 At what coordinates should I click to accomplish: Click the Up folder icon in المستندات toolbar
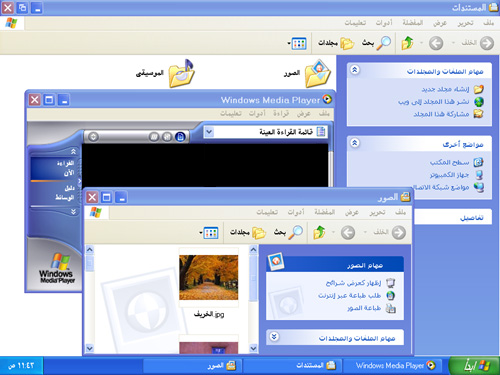coord(407,43)
